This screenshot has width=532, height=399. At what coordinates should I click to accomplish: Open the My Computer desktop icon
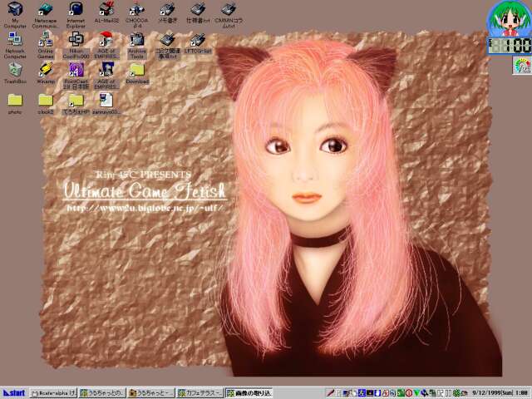15,10
